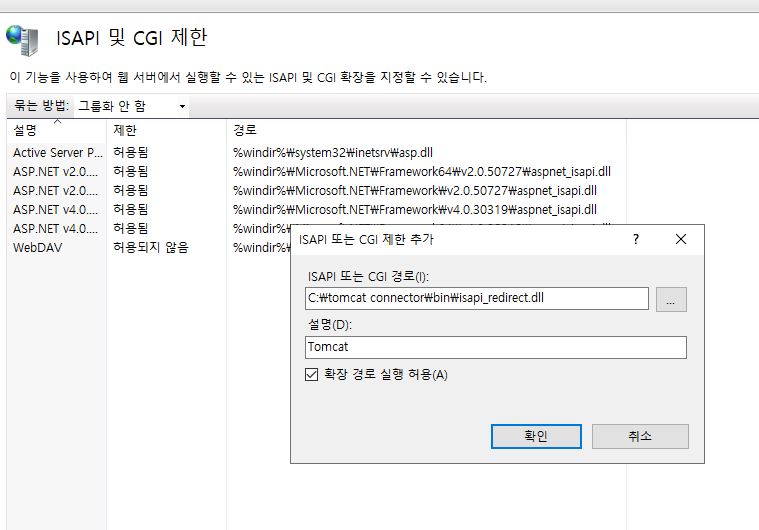Click the 허용되지 않음 restriction cell
Screen dimensions: 759x530
(151, 248)
